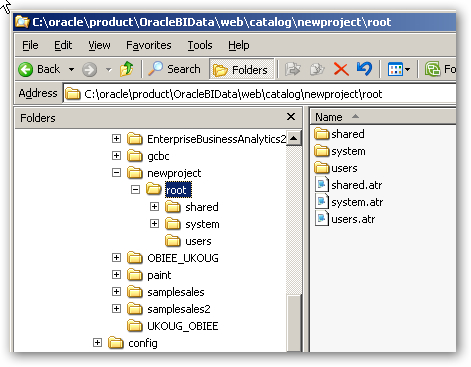Select the newproject folder in tree
The height and width of the screenshot is (367, 471).
coord(164,173)
